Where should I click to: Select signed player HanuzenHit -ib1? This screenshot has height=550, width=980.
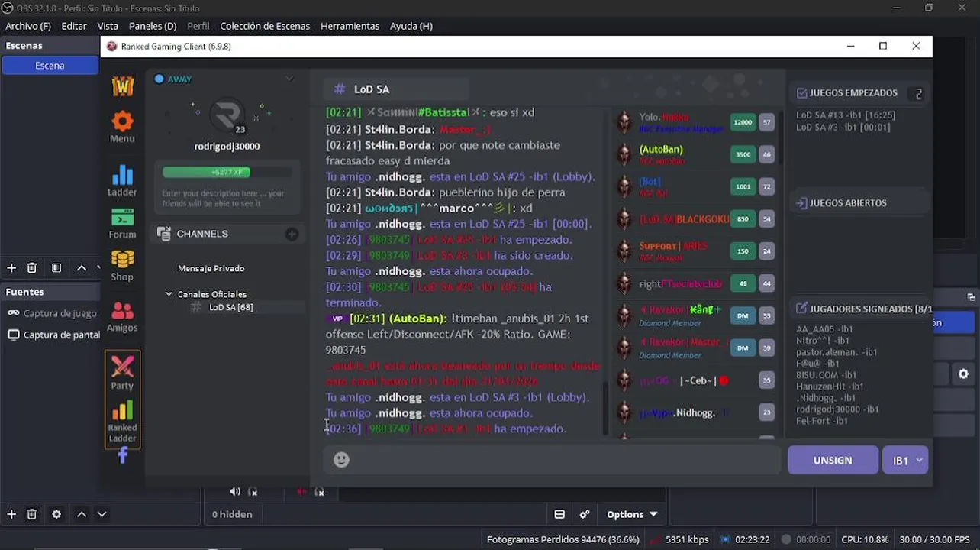click(x=830, y=387)
